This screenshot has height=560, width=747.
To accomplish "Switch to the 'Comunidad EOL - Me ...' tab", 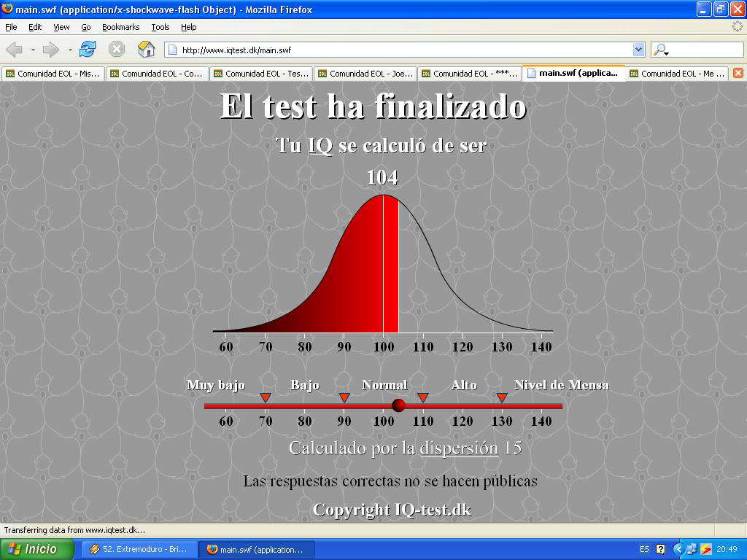I will click(677, 74).
